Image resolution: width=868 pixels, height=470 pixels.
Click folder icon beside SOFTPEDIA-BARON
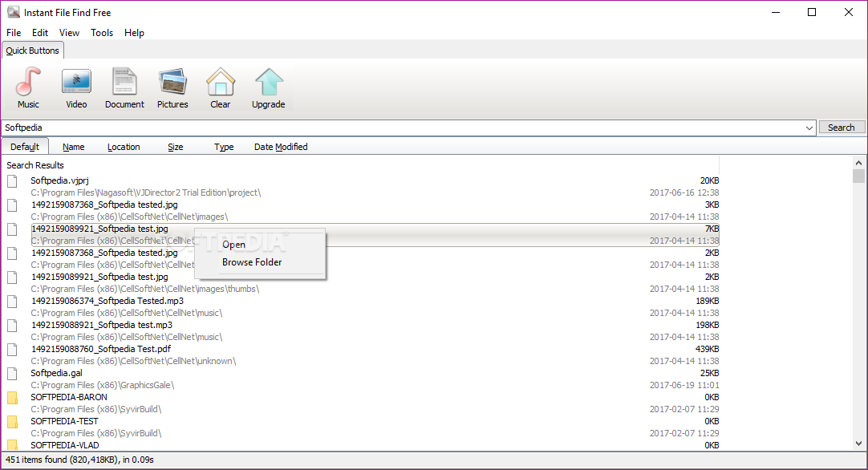12,398
